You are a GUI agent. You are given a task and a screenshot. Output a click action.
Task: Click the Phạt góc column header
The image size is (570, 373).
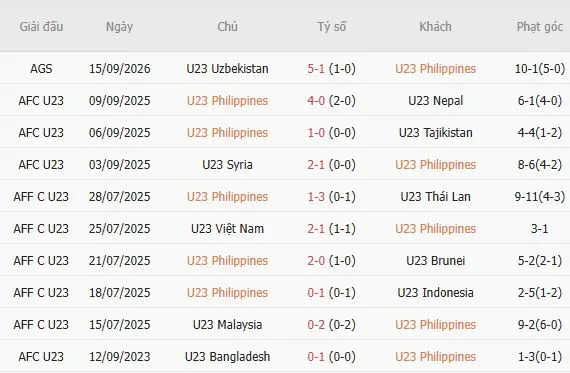tap(539, 27)
